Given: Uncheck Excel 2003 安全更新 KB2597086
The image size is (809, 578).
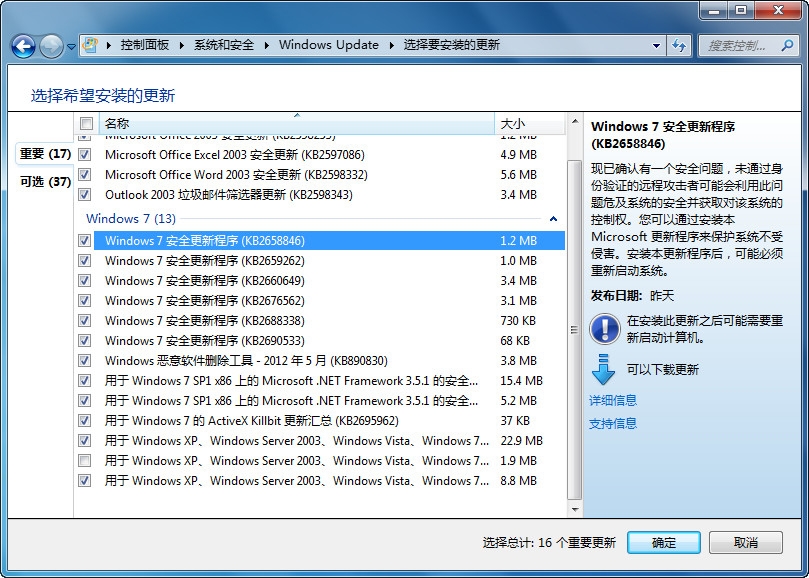Looking at the screenshot, I should (85, 154).
